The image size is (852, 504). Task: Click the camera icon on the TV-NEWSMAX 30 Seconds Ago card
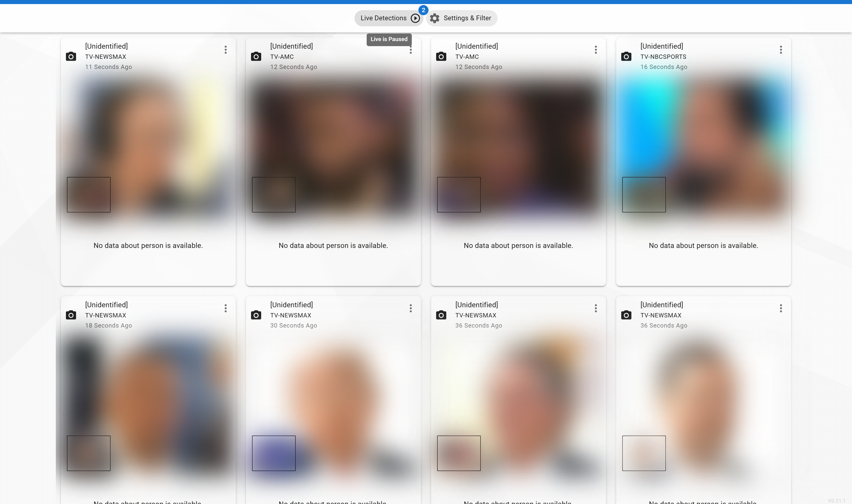coord(256,315)
